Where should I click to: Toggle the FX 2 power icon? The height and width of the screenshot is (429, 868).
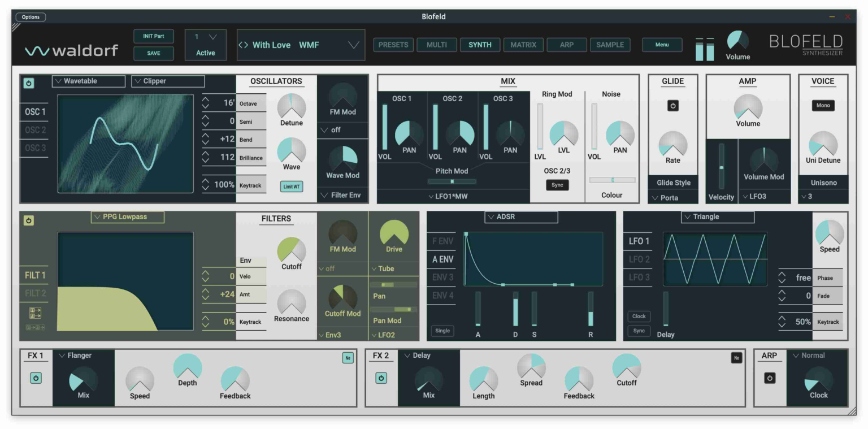pyautogui.click(x=381, y=378)
